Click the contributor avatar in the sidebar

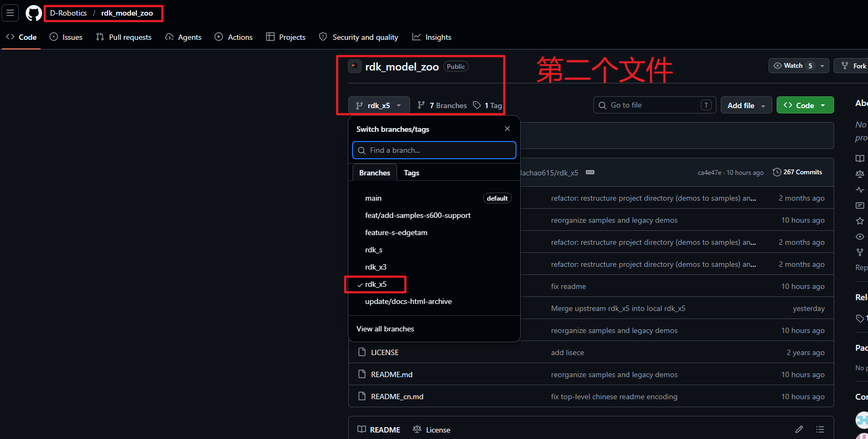coord(862,420)
